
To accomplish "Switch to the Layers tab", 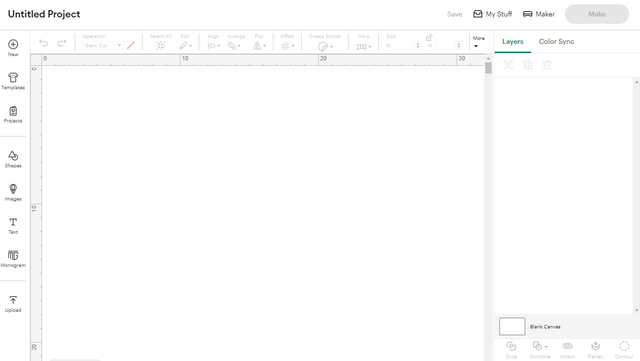I will (x=513, y=41).
